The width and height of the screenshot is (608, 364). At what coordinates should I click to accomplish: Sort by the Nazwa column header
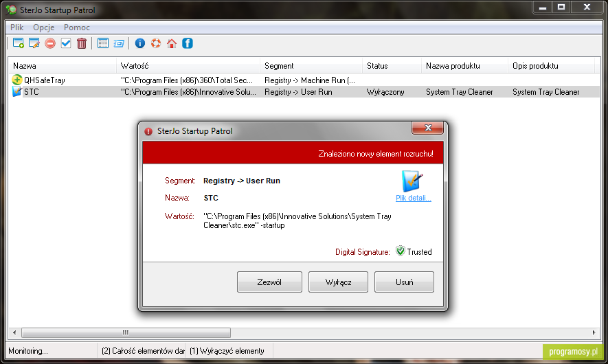pyautogui.click(x=62, y=66)
